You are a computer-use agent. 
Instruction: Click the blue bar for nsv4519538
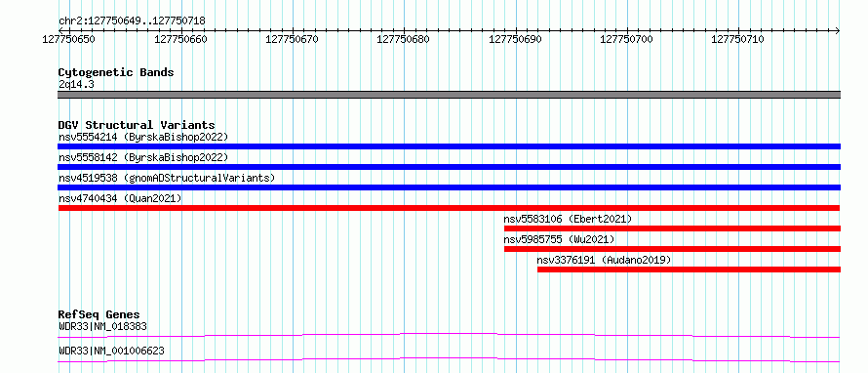(x=449, y=187)
